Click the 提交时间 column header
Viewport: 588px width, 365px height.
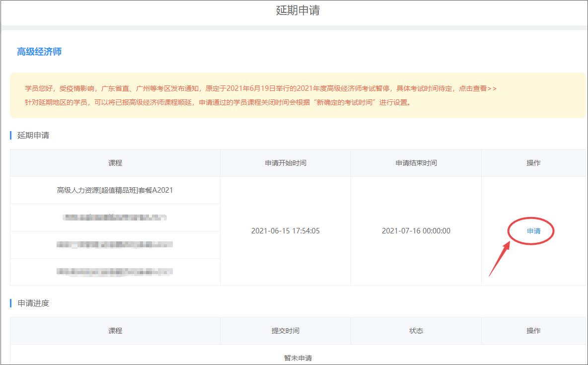pyautogui.click(x=286, y=331)
